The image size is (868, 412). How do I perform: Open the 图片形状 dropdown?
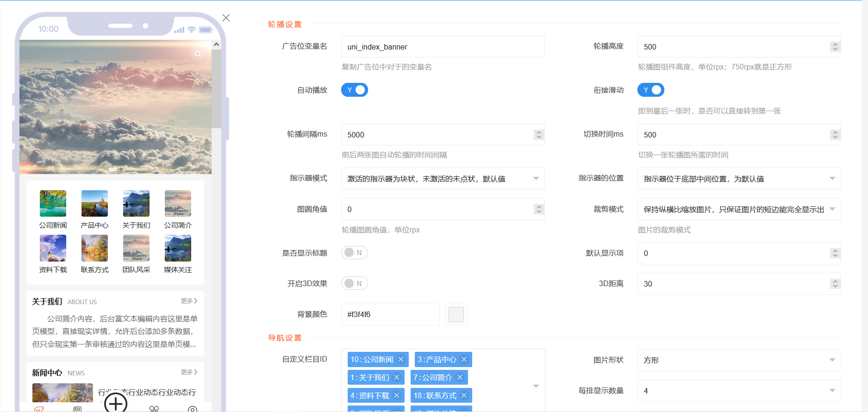click(x=739, y=360)
